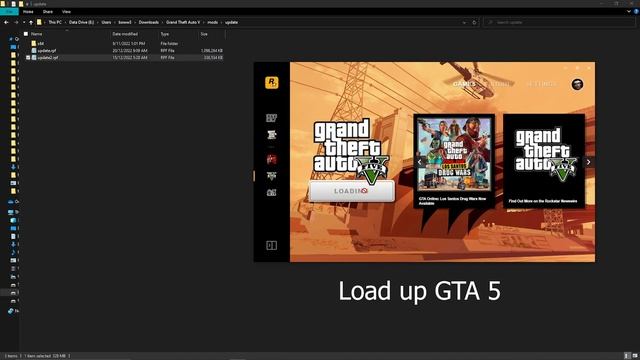Navigate to Downloads breadcrumb
640x360 pixels.
click(x=149, y=22)
